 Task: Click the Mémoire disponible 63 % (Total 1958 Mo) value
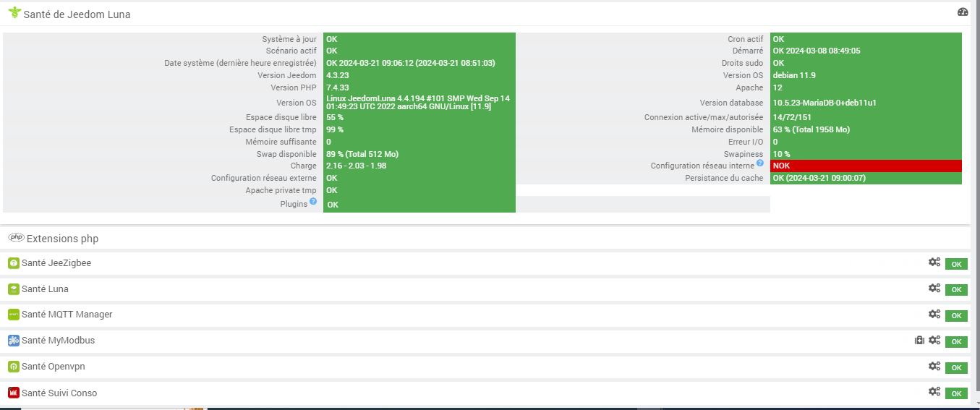pyautogui.click(x=811, y=129)
